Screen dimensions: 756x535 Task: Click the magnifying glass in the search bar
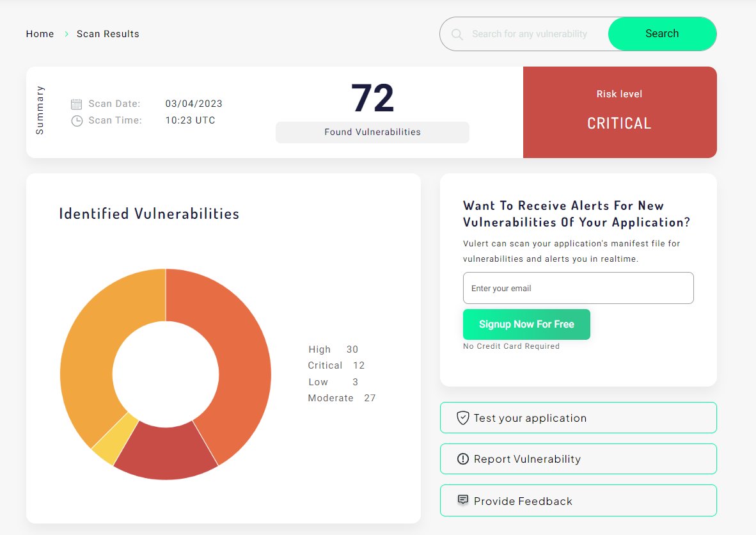point(456,33)
